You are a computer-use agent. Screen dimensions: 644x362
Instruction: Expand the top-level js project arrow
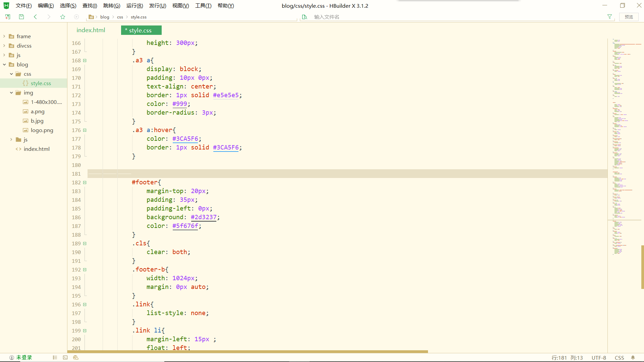point(4,55)
